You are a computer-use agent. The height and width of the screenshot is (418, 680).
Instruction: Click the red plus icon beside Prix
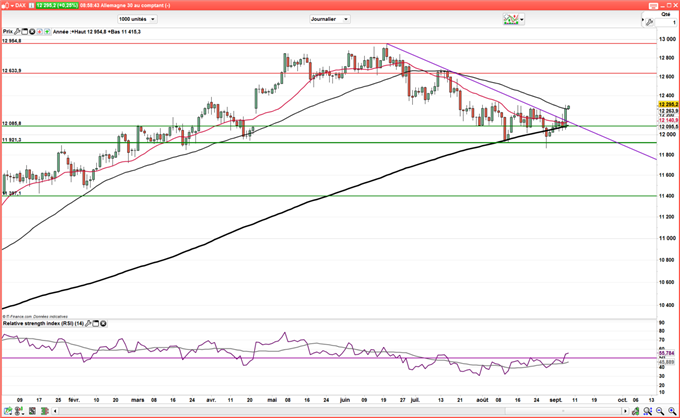pyautogui.click(x=39, y=32)
